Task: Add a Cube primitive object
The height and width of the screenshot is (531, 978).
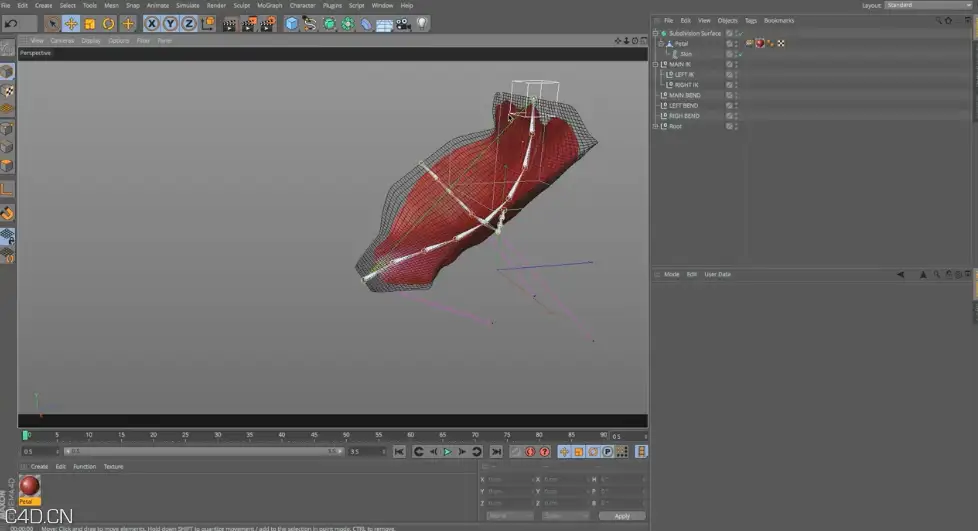Action: [291, 24]
